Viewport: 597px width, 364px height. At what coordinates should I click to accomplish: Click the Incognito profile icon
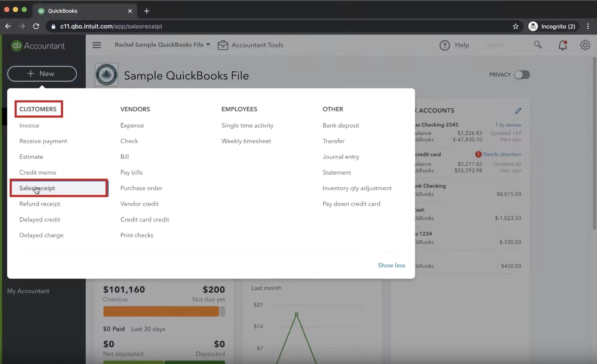pos(533,26)
